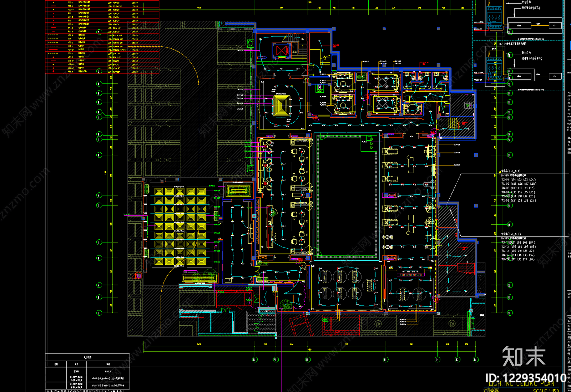The image size is (571, 392).
Task: Click the elevator symbol with red X
Action: point(282,50)
